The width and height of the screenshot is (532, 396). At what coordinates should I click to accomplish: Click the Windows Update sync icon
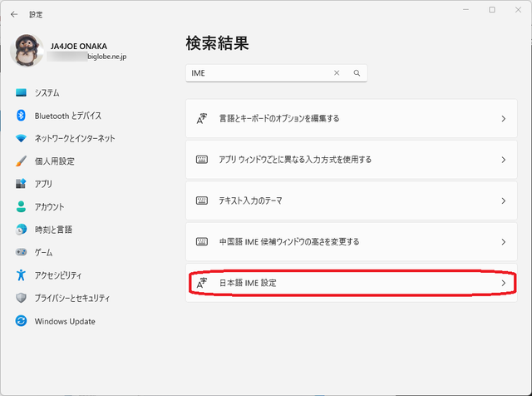[x=21, y=320]
